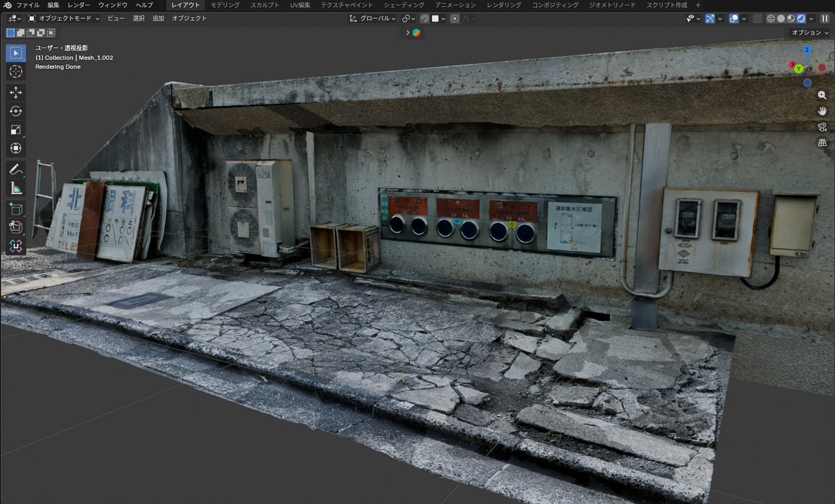This screenshot has height=504, width=835.
Task: Switch to the シェーディング workspace tab
Action: [x=404, y=5]
